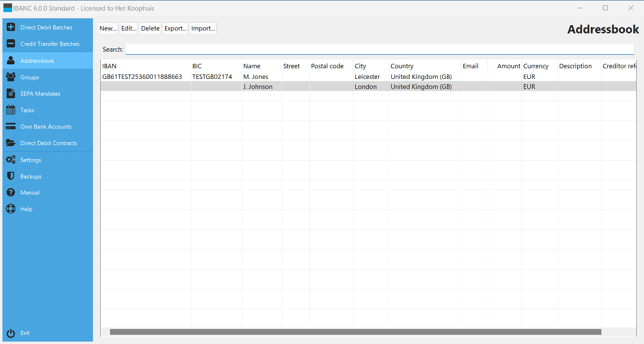
Task: Click the Exit power icon
Action: click(11, 333)
